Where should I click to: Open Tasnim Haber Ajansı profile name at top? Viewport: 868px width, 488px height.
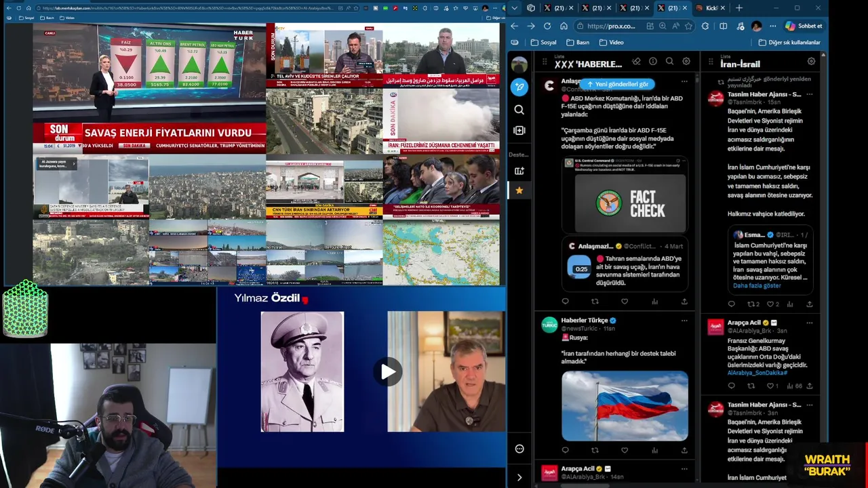(x=764, y=94)
